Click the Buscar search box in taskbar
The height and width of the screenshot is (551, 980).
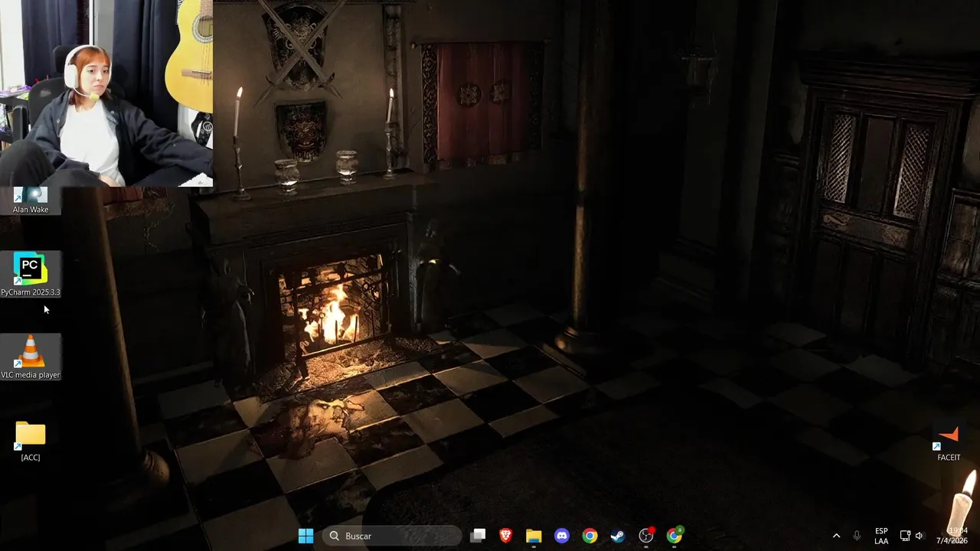391,536
